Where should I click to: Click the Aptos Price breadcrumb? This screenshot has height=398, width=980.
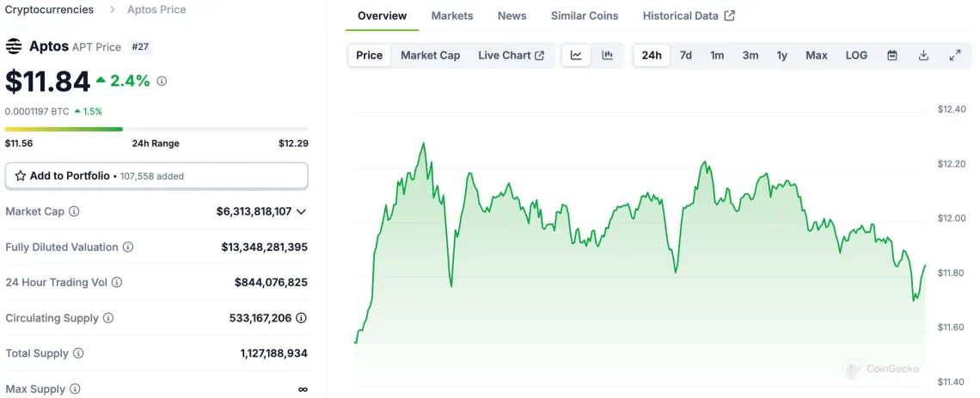click(156, 9)
